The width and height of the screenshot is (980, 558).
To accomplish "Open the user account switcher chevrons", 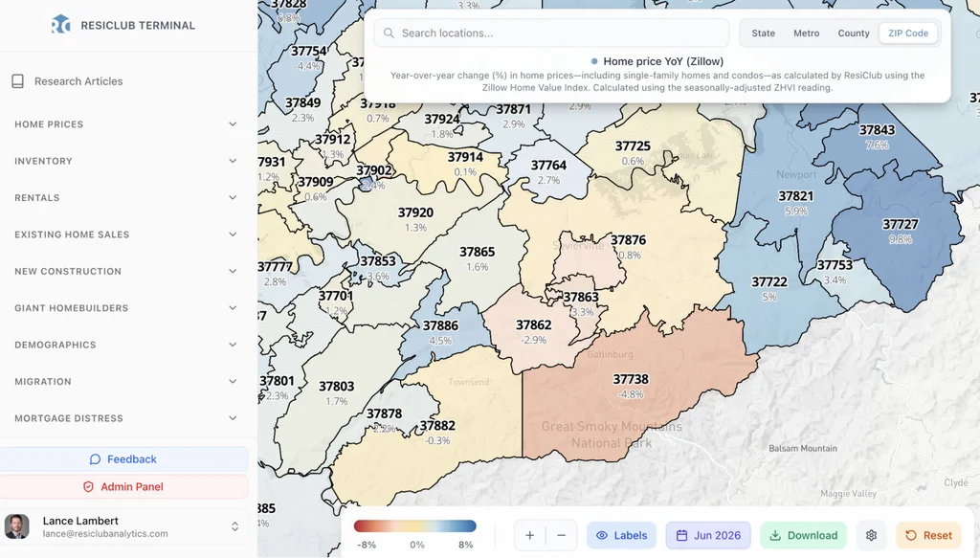I will [235, 526].
